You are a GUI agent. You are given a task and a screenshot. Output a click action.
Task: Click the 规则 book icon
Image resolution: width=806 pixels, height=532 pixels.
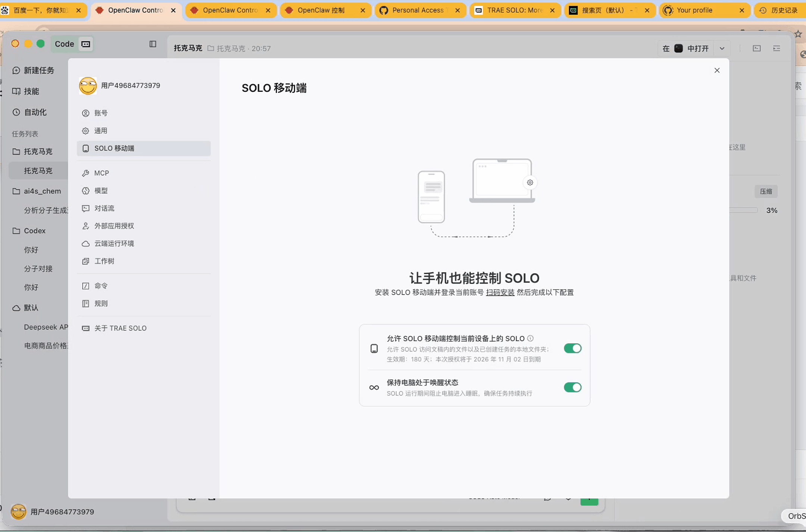coord(85,303)
